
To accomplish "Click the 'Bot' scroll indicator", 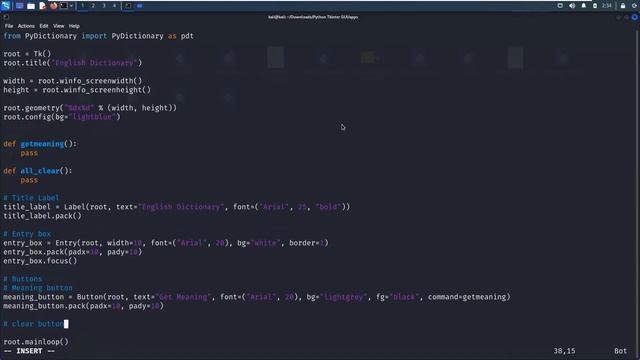I will pyautogui.click(x=620, y=351).
